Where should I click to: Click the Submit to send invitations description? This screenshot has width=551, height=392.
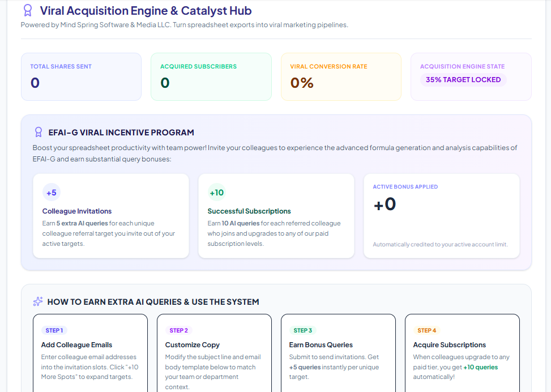point(334,367)
